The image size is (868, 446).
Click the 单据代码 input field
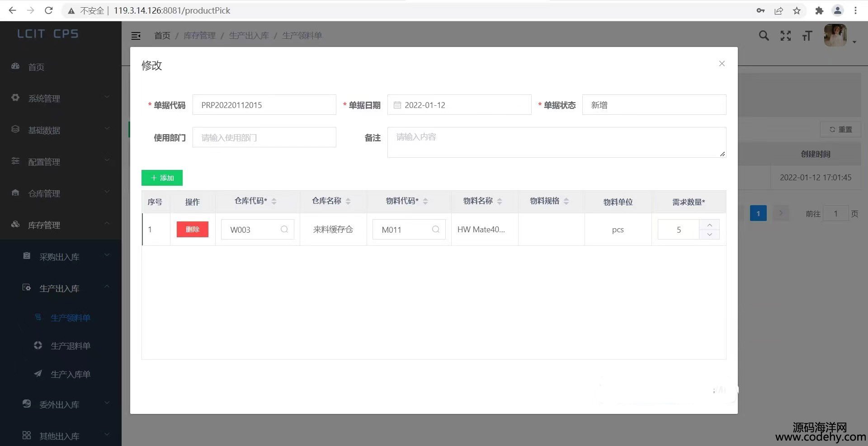(264, 105)
